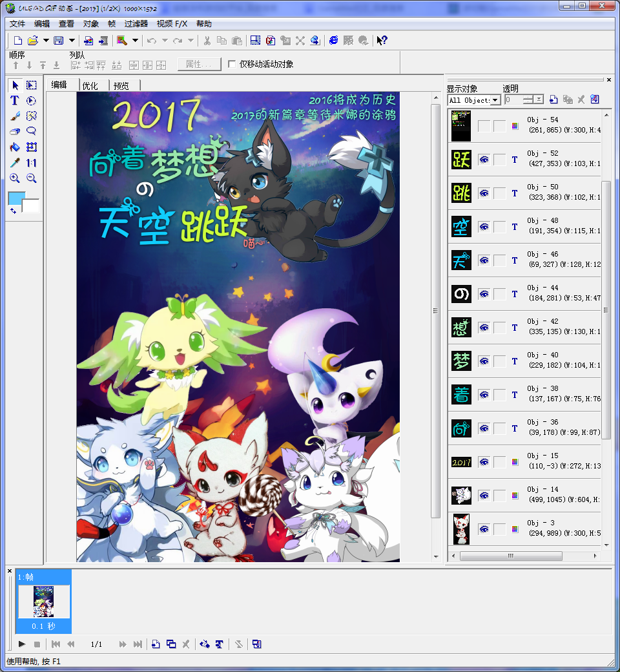
Task: Play the animation
Action: (x=22, y=644)
